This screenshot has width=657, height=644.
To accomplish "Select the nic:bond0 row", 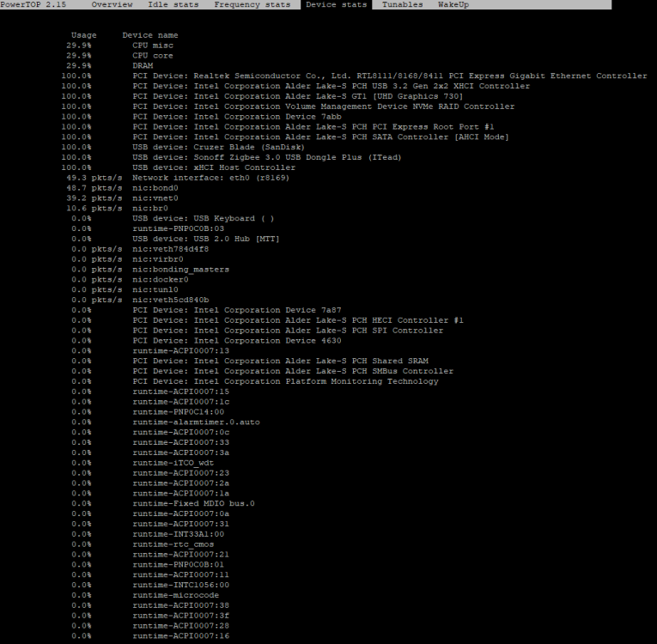I will tap(122, 188).
